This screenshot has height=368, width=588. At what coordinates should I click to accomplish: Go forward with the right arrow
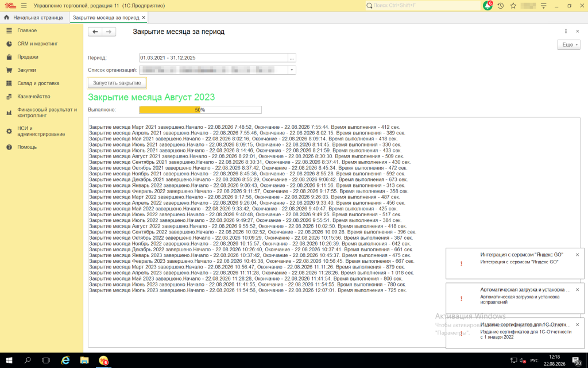click(109, 32)
